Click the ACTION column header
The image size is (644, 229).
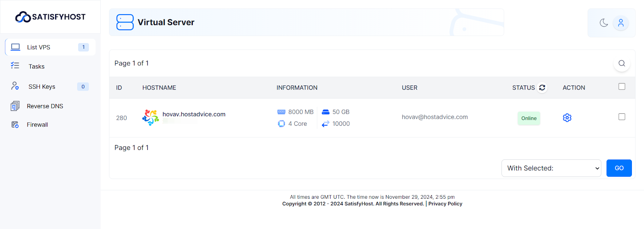point(574,87)
